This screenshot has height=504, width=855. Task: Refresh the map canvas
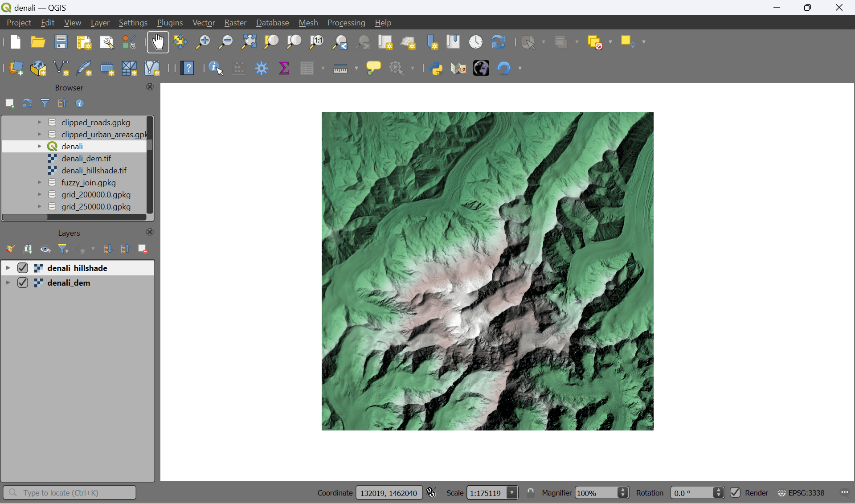(x=498, y=41)
